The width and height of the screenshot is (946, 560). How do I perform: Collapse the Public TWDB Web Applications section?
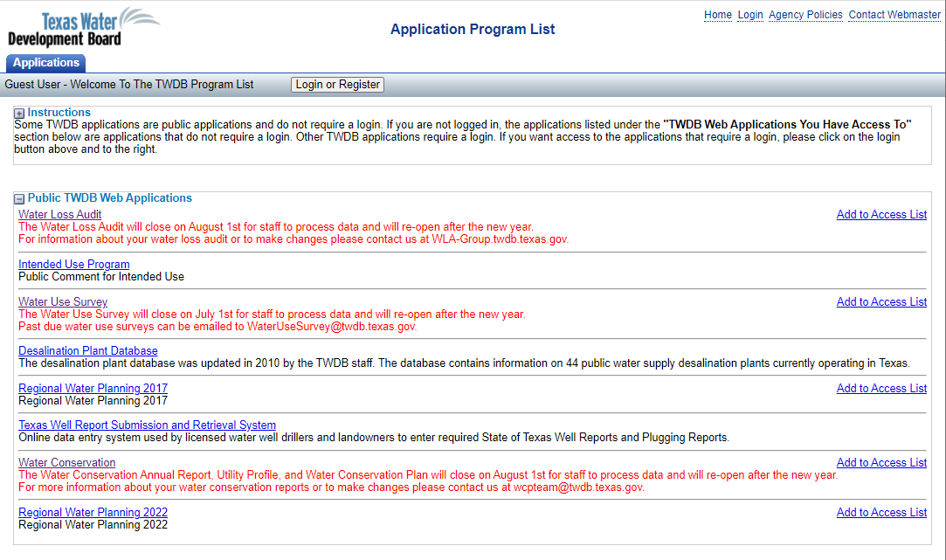[19, 199]
